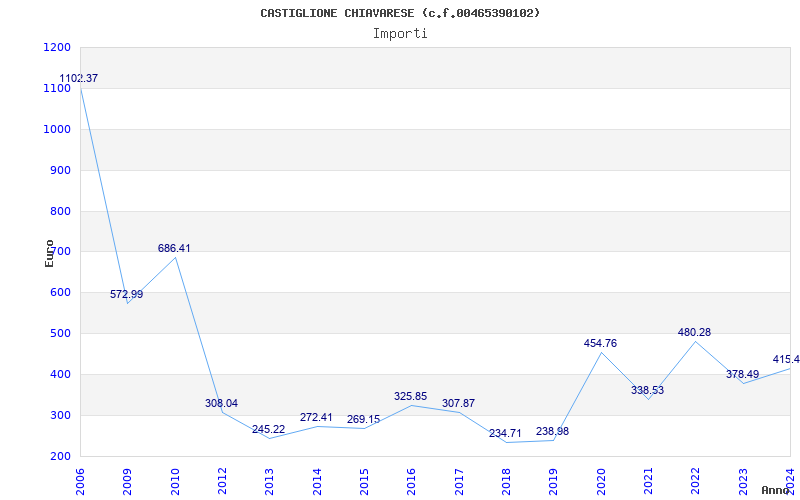800x500 pixels.
Task: Click the 245.22 value for 2013
Action: (x=268, y=429)
